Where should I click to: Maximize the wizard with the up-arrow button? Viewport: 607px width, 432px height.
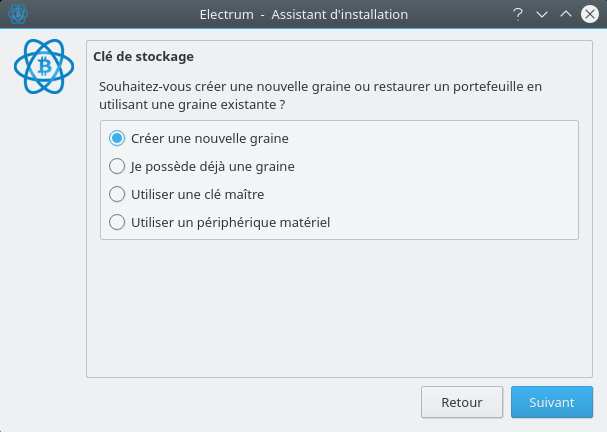pos(565,14)
